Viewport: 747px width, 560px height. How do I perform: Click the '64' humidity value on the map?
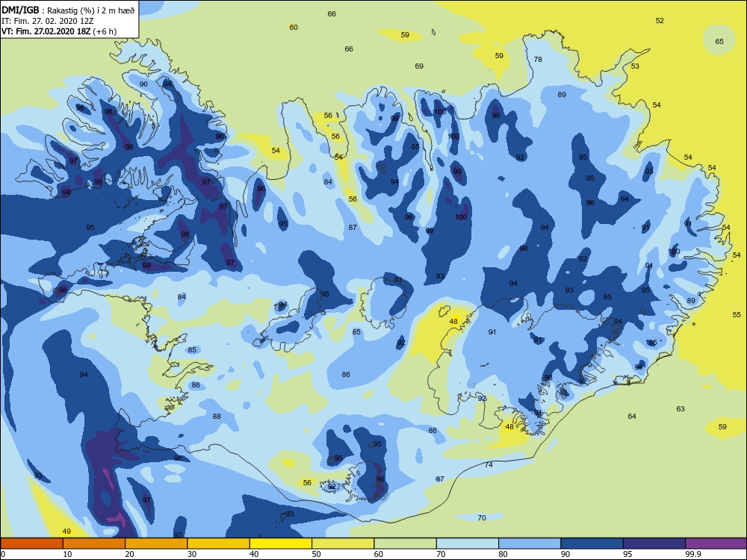[x=632, y=416]
